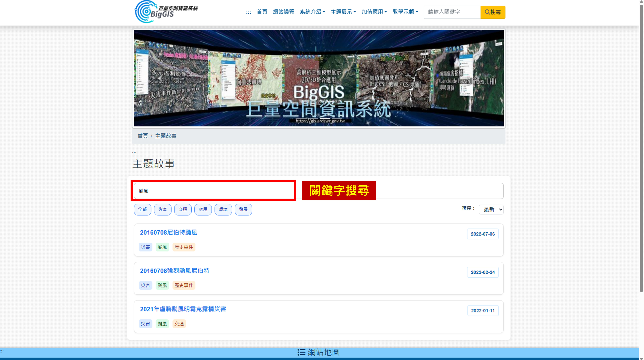
Task: Open the 排序 最新 sort dropdown
Action: pyautogui.click(x=491, y=209)
